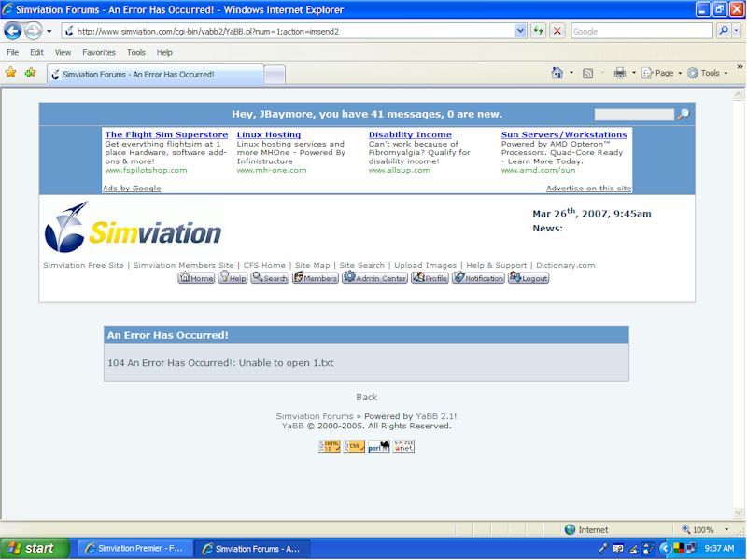Expand the address bar URL dropdown
This screenshot has width=747, height=560.
[520, 31]
